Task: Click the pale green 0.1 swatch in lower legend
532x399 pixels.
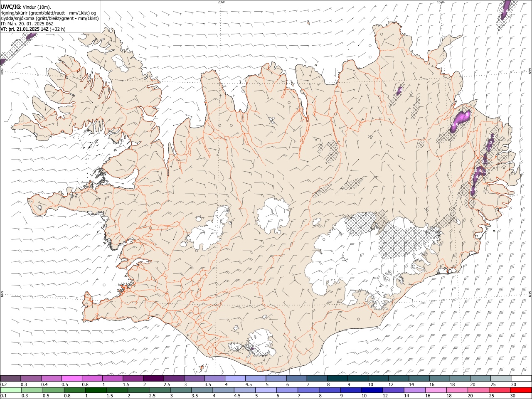Action: 11,390
